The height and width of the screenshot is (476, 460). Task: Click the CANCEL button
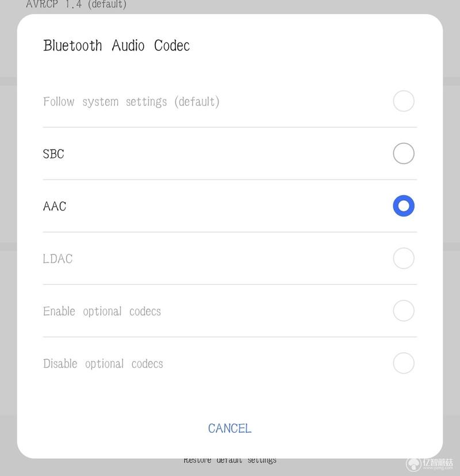229,428
